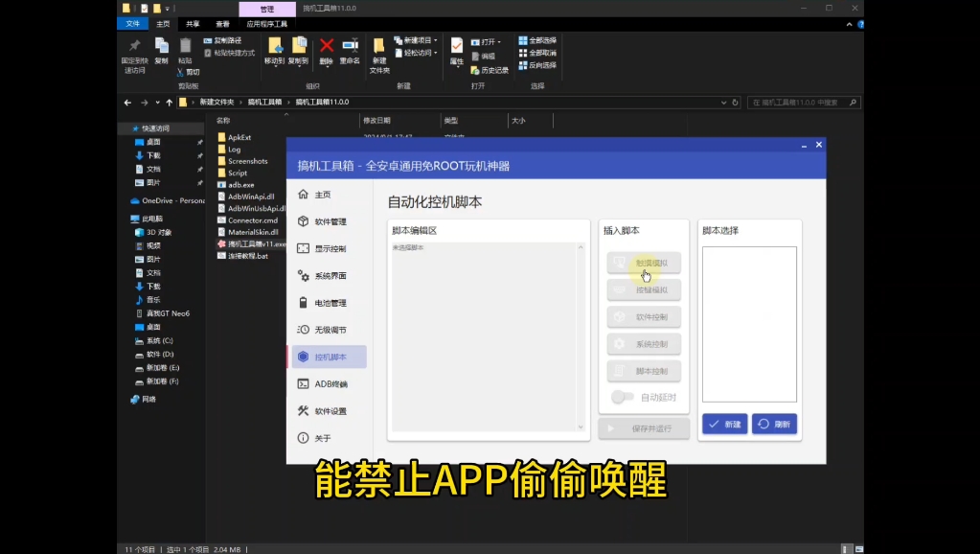This screenshot has width=980, height=554.
Task: Click the Explorer up-one-level arrow
Action: coord(169,103)
